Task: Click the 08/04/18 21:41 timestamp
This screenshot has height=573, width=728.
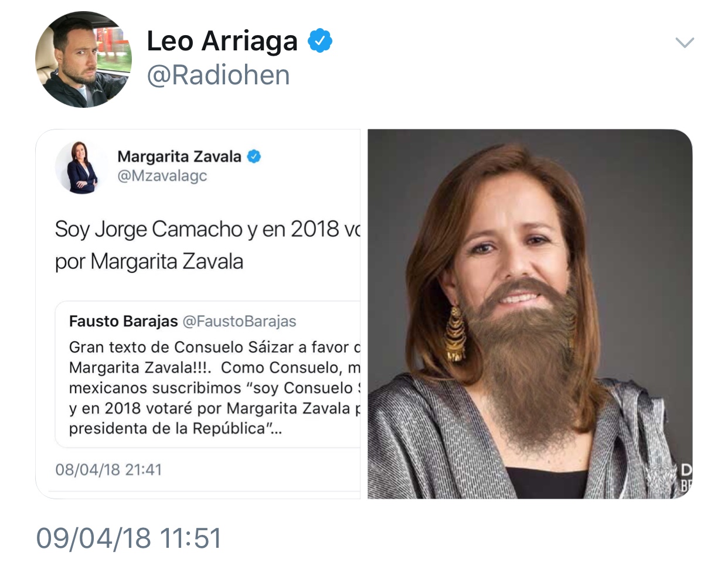Action: coord(108,470)
